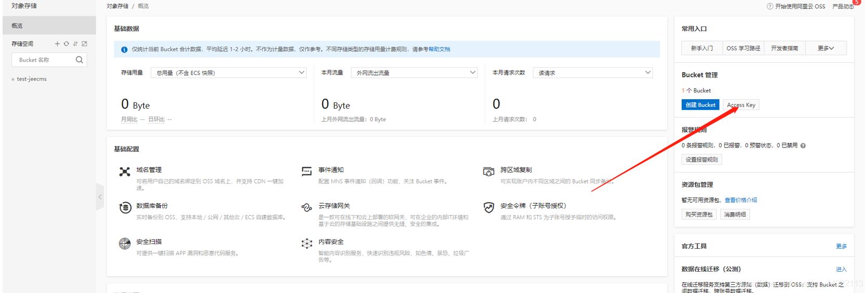Click the 创建 Bucket button

700,105
